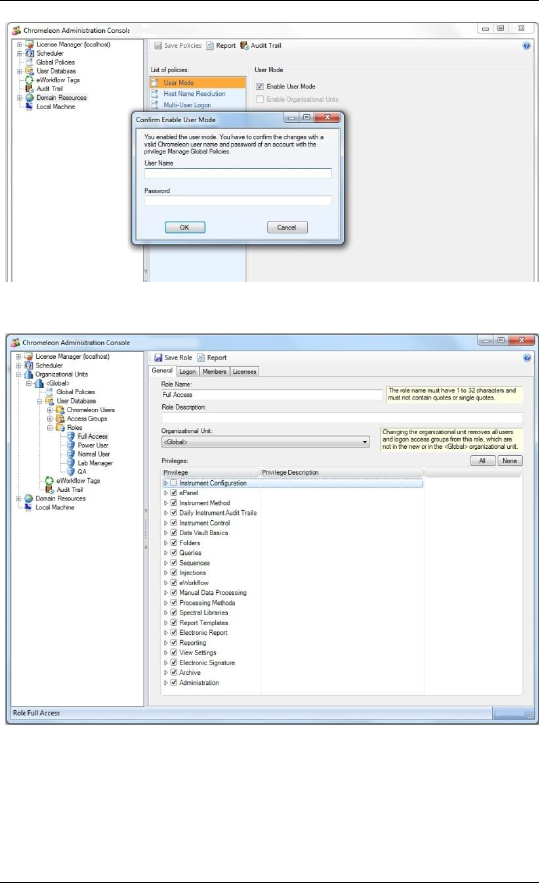This screenshot has width=539, height=883.
Task: Select Organizational Units node
Action: [61, 374]
